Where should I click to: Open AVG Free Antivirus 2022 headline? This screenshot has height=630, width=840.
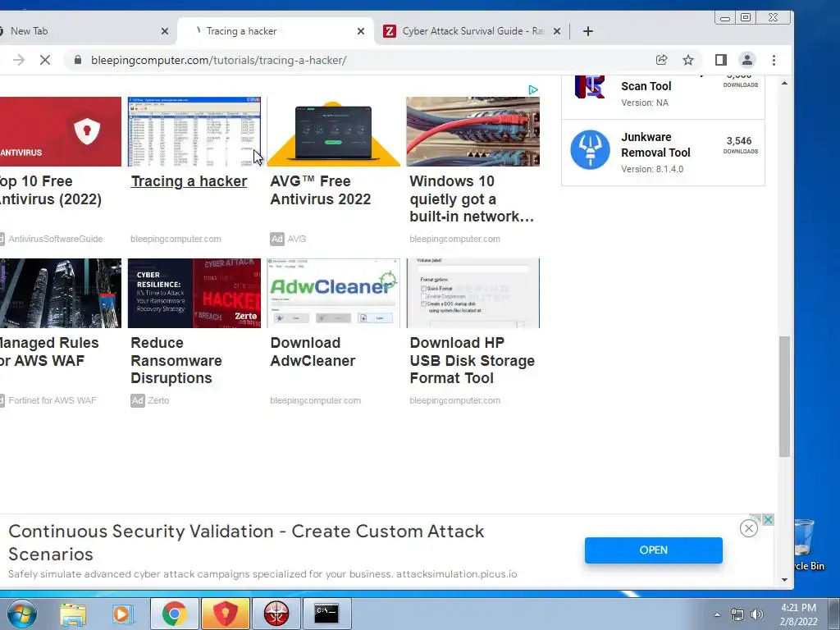click(321, 190)
